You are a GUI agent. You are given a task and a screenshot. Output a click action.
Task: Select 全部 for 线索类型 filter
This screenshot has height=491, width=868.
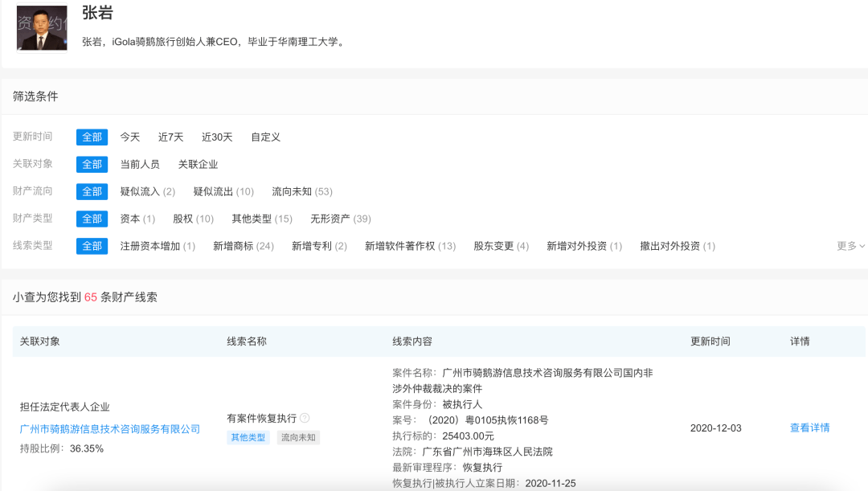(x=91, y=246)
